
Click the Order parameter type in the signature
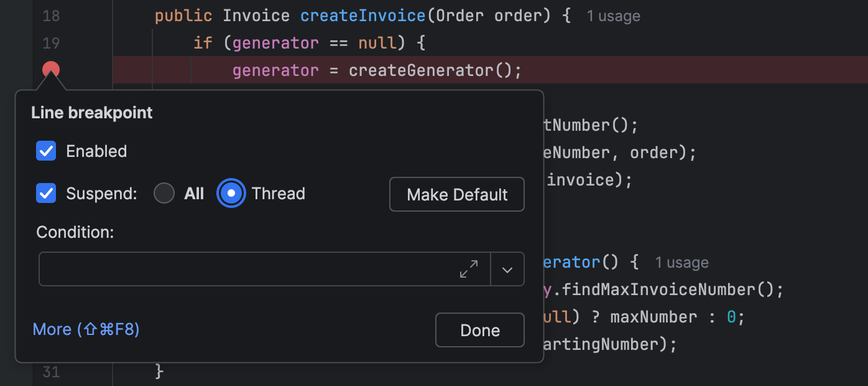(460, 16)
